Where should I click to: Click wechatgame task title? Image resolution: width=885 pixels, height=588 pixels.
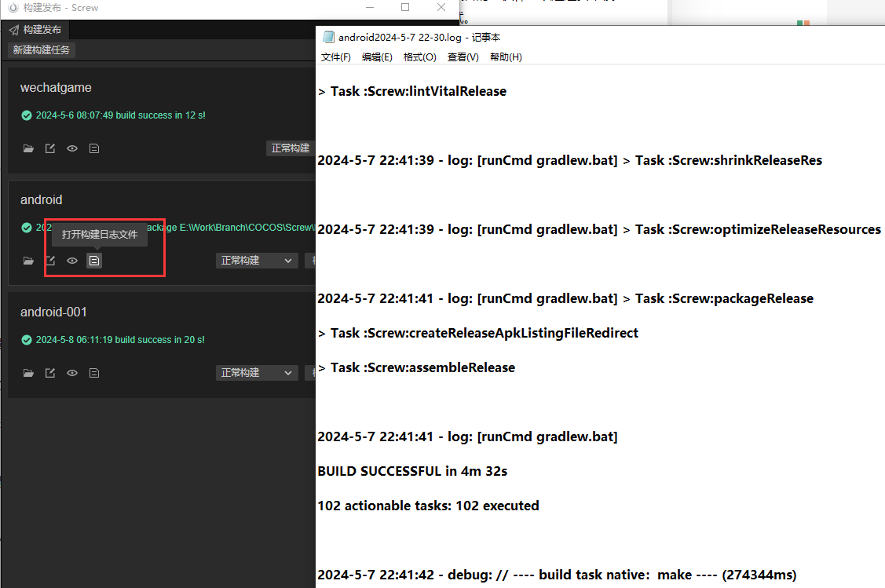pos(56,87)
